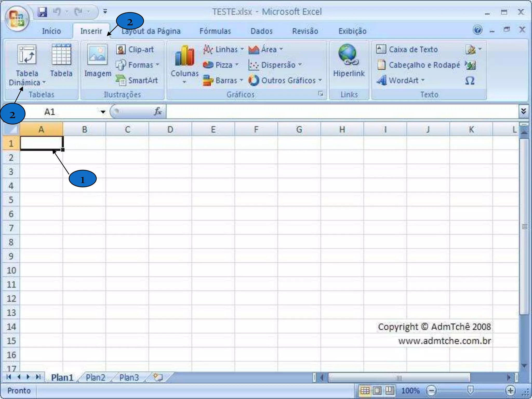Image resolution: width=532 pixels, height=399 pixels.
Task: Switch to the Fórmulas ribbon tab
Action: pos(215,31)
